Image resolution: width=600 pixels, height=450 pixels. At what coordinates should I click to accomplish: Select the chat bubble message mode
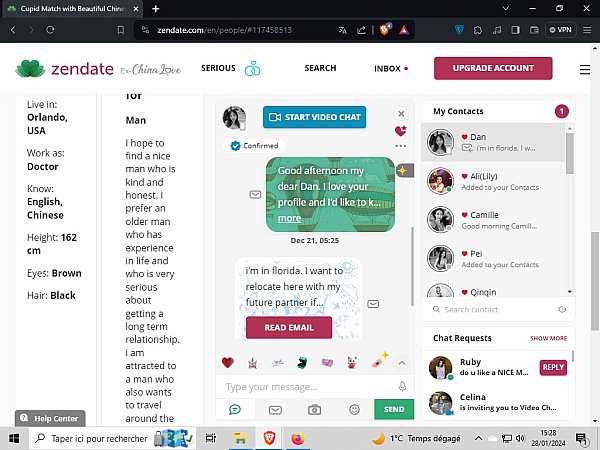coord(235,410)
